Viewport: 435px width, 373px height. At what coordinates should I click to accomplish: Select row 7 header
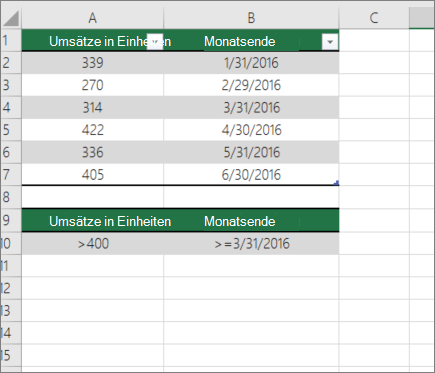(11, 175)
